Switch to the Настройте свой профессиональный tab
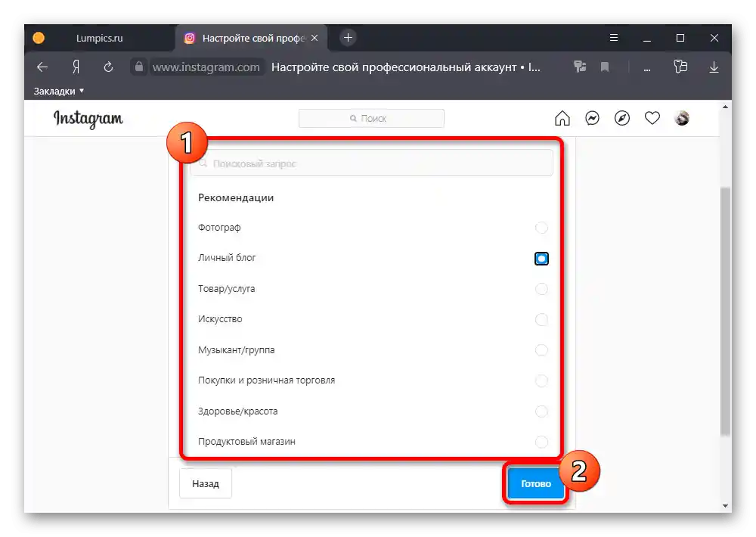The height and width of the screenshot is (537, 756). pyautogui.click(x=253, y=38)
